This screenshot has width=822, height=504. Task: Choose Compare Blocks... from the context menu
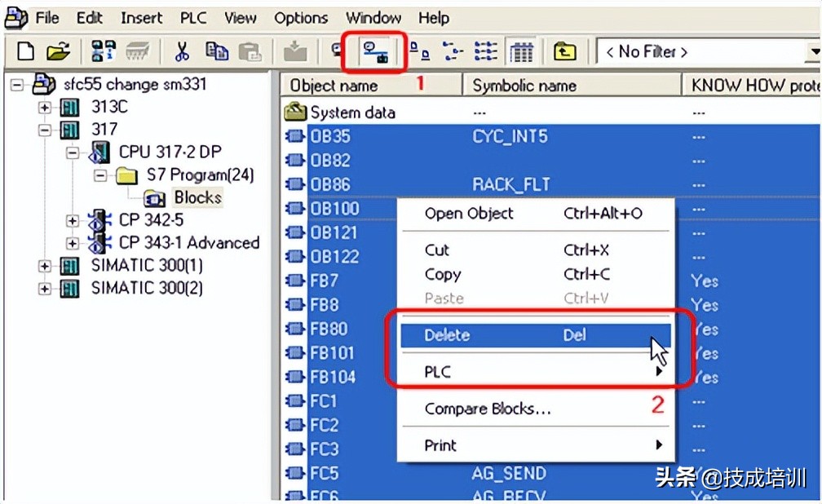click(535, 409)
